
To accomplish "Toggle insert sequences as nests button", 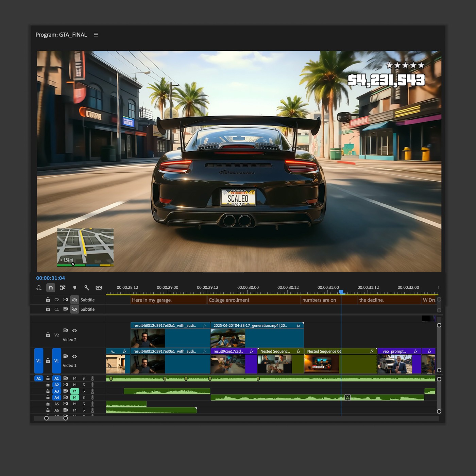I will pos(39,288).
